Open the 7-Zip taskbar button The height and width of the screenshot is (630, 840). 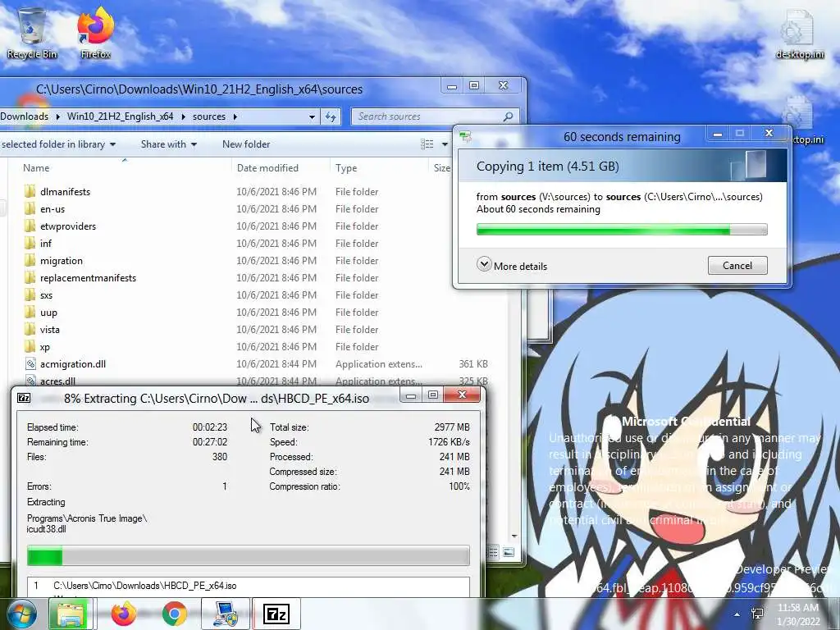276,614
